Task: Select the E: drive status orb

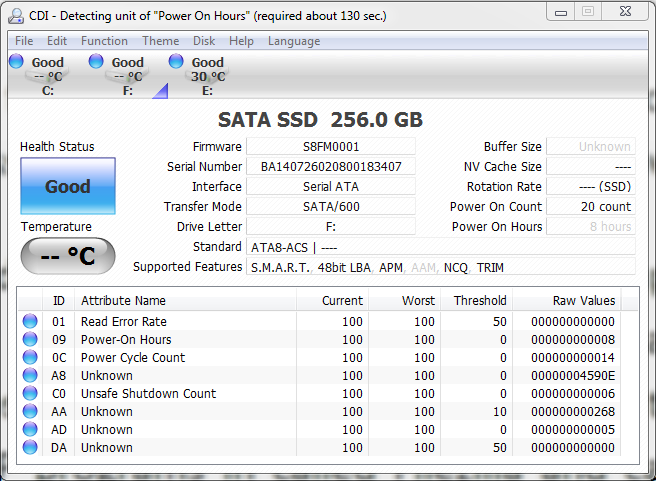Action: [176, 62]
